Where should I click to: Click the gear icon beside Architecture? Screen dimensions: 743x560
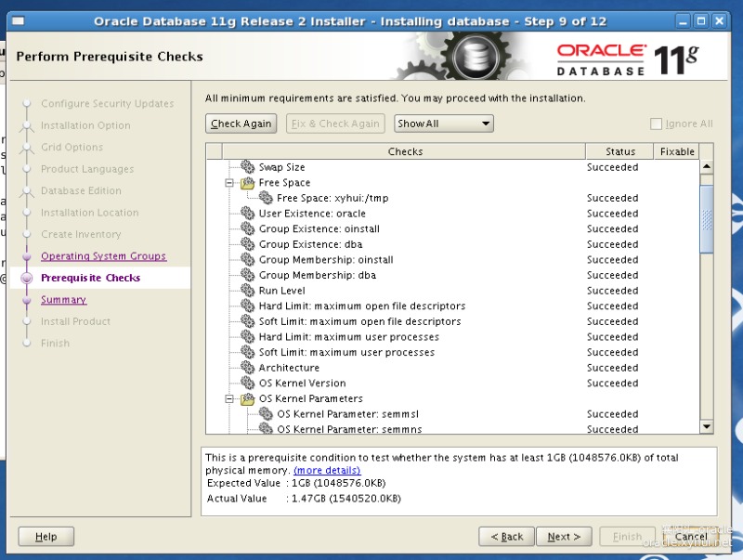pyautogui.click(x=247, y=367)
